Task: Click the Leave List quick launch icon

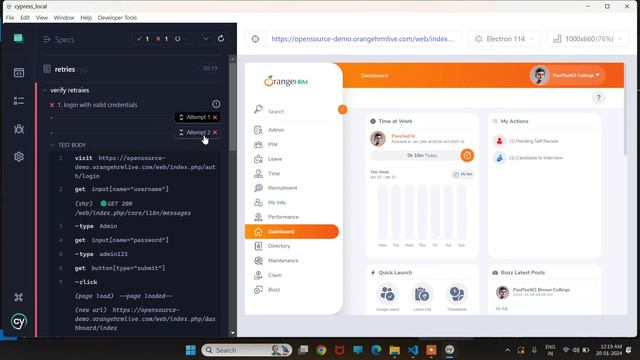Action: 422,294
